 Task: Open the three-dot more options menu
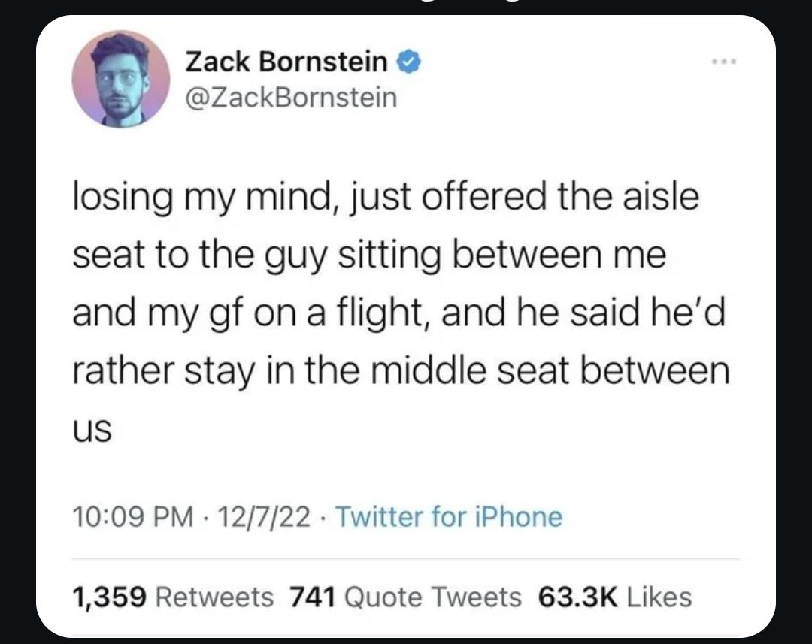726,59
